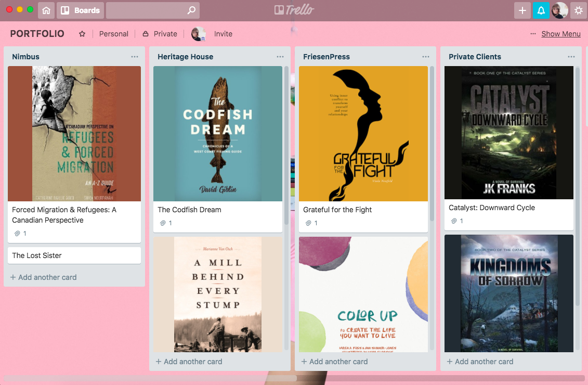This screenshot has width=588, height=385.
Task: Click Heritage House list vertical scrollbar
Action: [x=286, y=146]
